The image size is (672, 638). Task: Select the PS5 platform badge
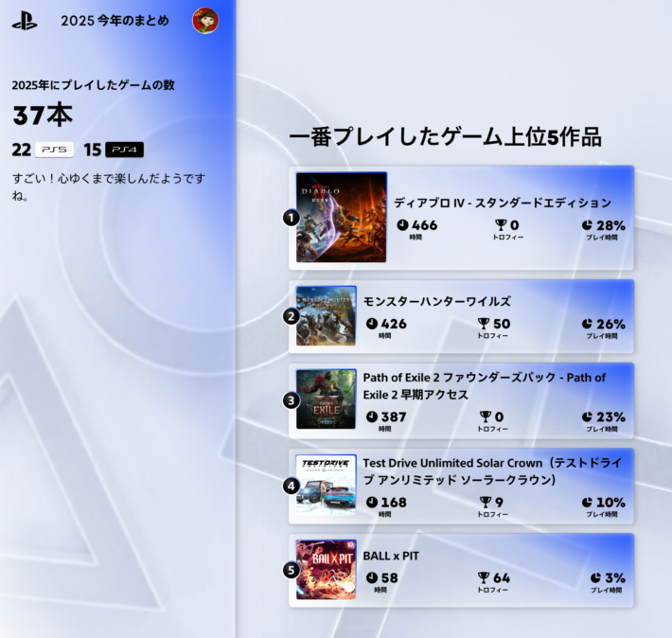(x=55, y=150)
